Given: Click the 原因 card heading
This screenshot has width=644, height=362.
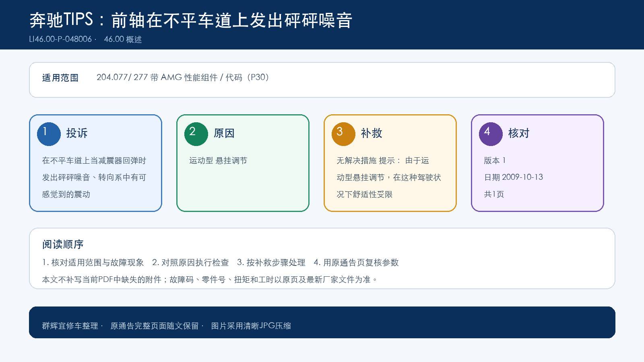Looking at the screenshot, I should click(x=224, y=134).
